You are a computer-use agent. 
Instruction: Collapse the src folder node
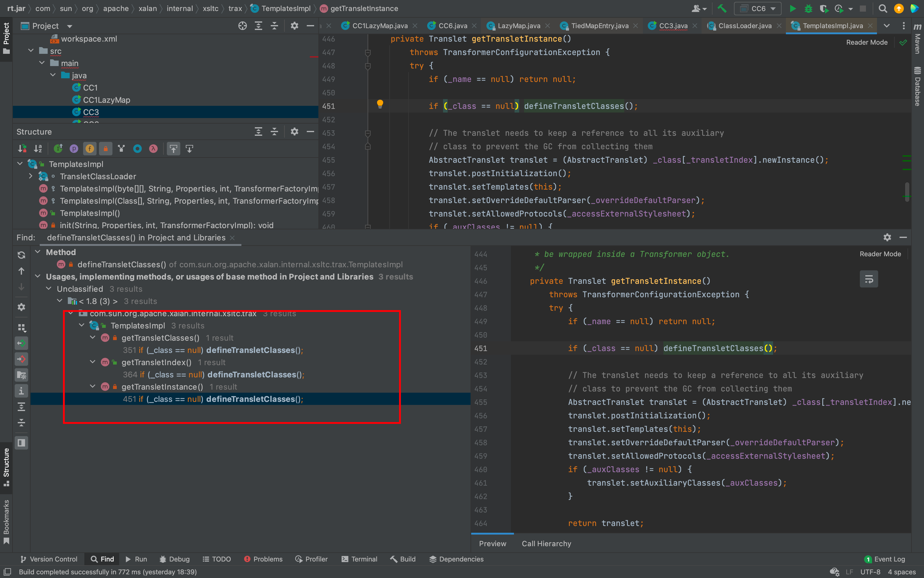[31, 50]
